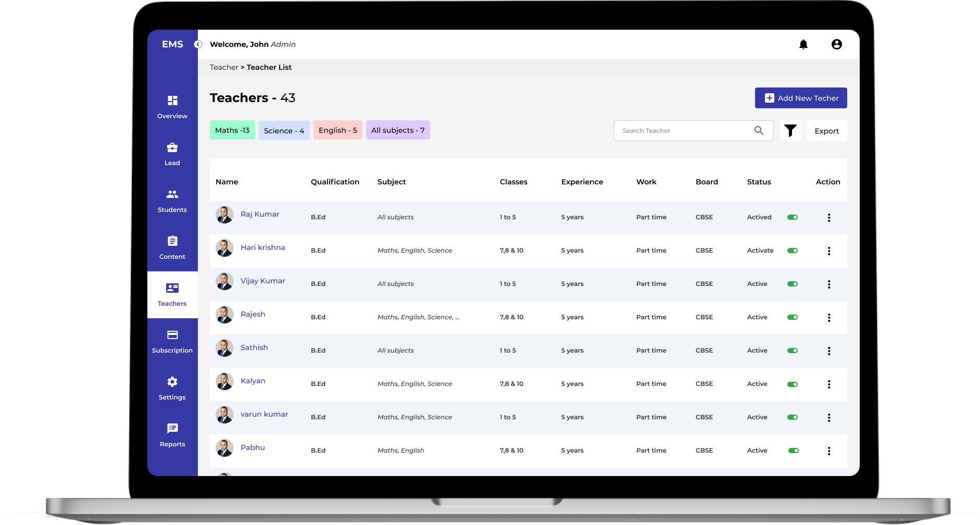Open the notifications bell

pos(803,45)
